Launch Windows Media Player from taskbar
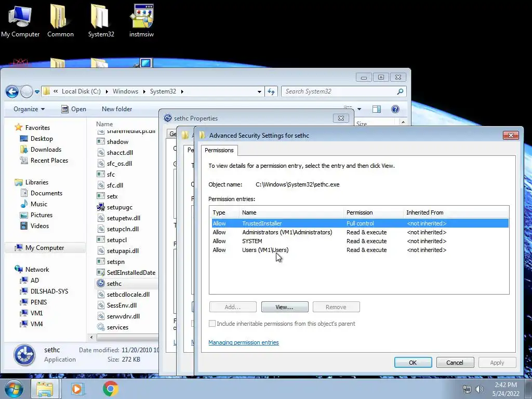 coord(78,389)
